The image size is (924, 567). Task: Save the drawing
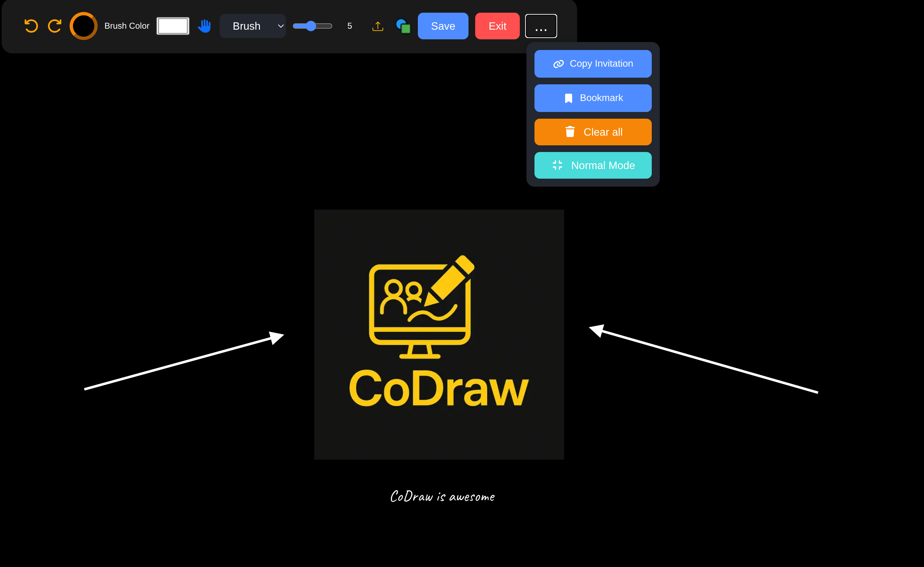tap(443, 26)
